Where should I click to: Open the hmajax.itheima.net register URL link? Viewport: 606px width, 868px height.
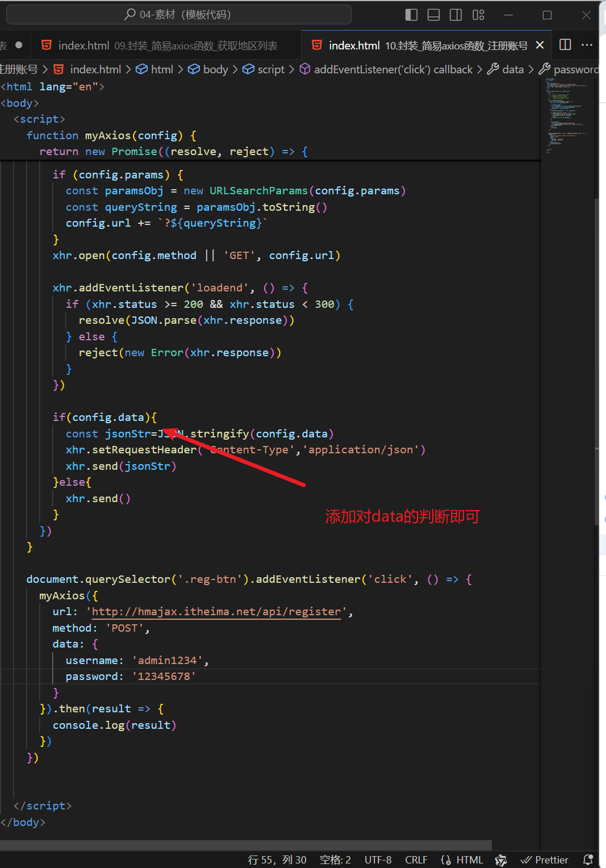click(216, 612)
